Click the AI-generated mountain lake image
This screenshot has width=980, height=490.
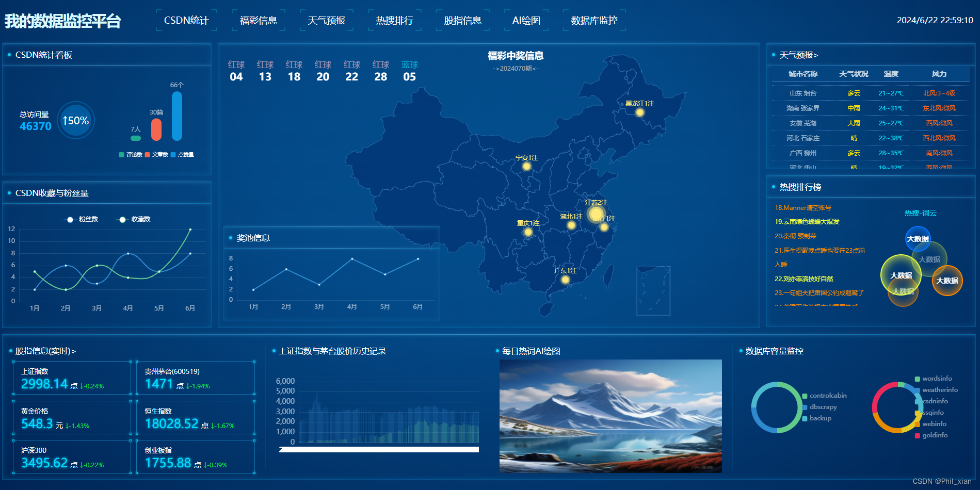611,416
